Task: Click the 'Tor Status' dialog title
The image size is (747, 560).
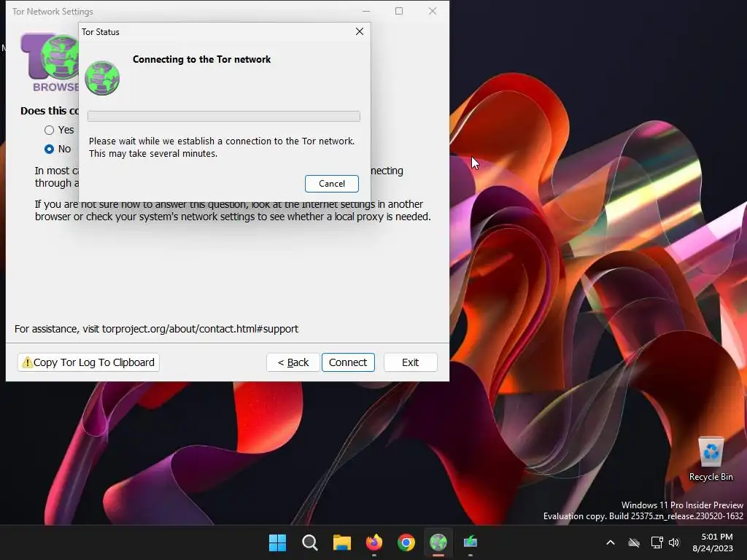Action: [x=101, y=32]
